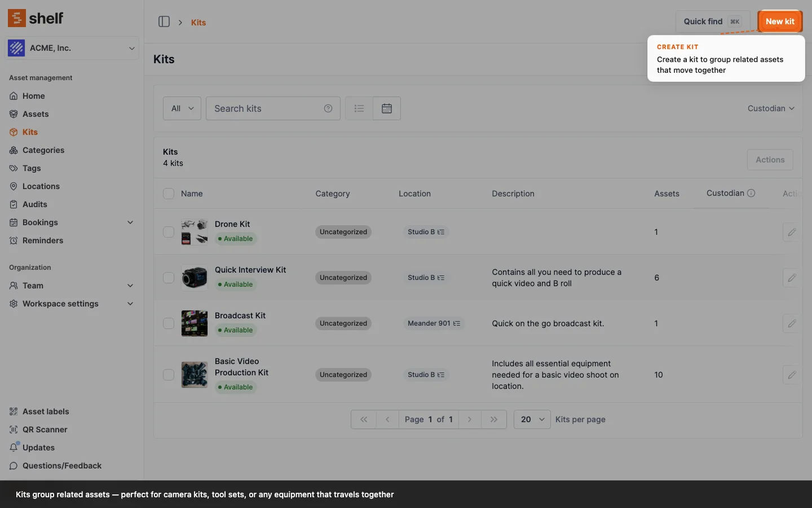
Task: Open the All status filter dropdown
Action: 182,108
